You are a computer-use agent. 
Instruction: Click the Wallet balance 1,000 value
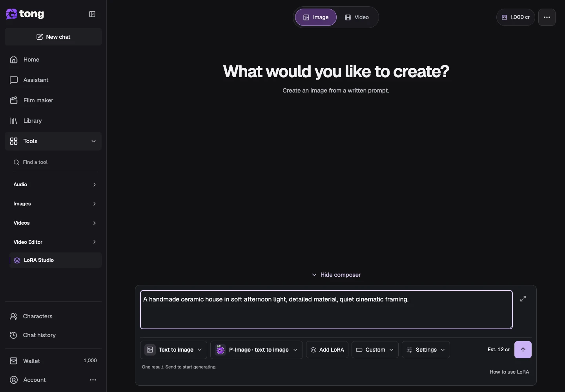90,361
